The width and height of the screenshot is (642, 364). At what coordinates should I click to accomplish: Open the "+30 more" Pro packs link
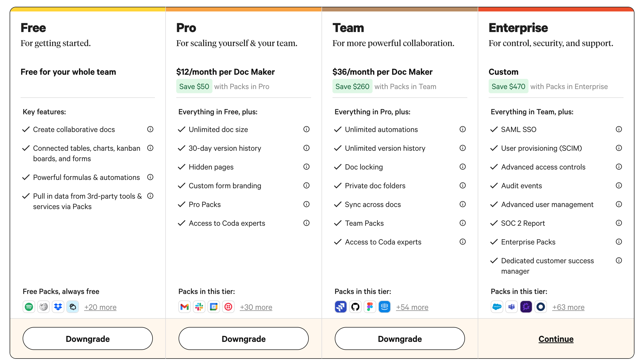pyautogui.click(x=256, y=307)
